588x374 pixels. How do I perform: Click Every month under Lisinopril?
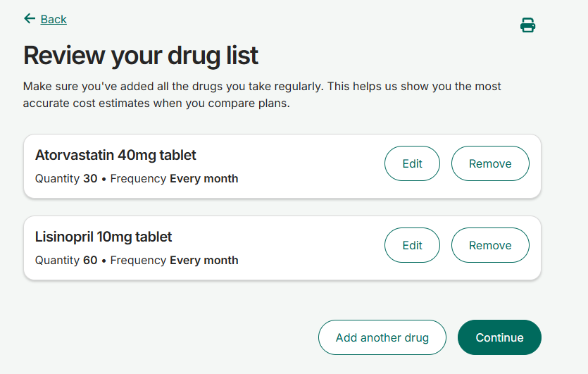tap(204, 261)
